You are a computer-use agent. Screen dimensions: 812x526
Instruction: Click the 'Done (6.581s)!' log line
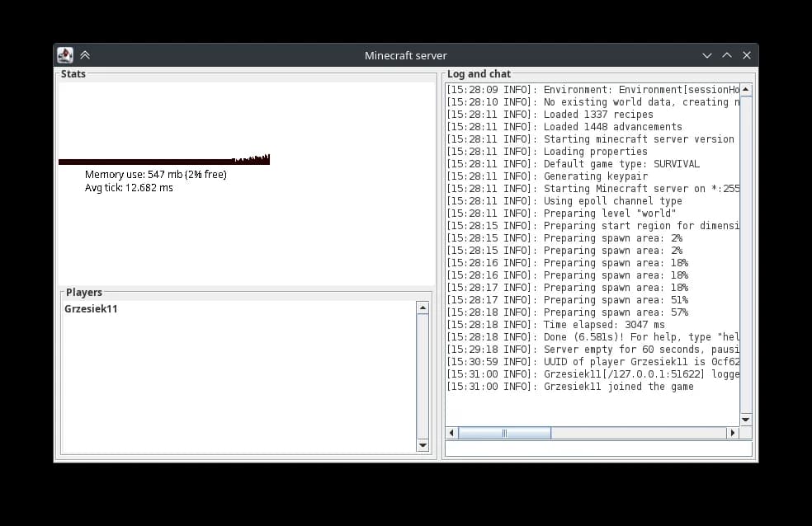click(593, 337)
